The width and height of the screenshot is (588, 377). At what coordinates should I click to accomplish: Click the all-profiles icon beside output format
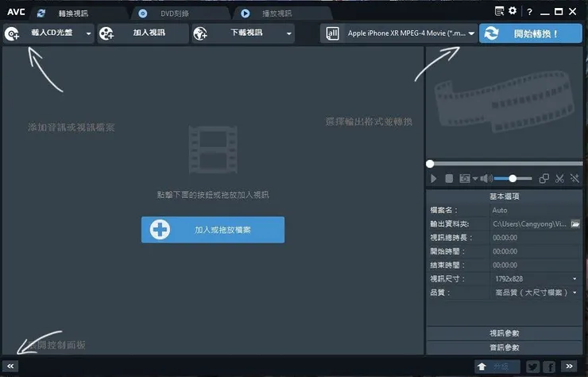333,33
